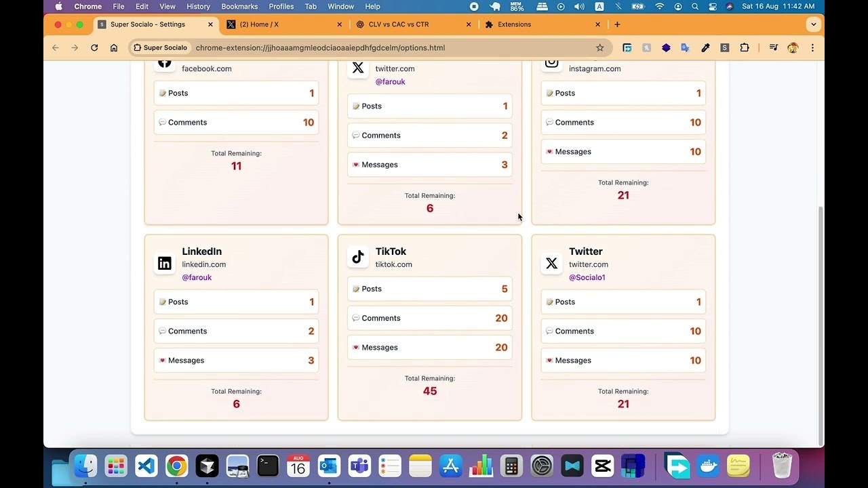Viewport: 868px width, 488px height.
Task: Open the Profiles menu
Action: [281, 6]
